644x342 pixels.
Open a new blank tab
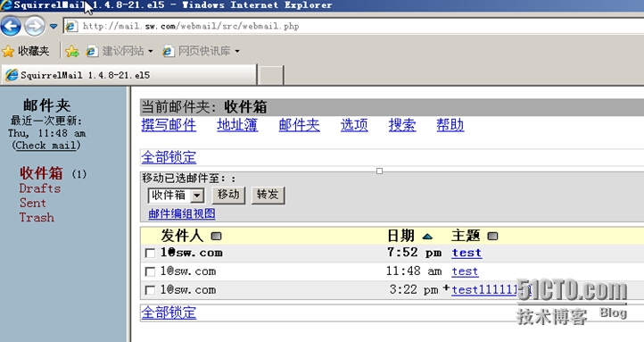tap(270, 75)
